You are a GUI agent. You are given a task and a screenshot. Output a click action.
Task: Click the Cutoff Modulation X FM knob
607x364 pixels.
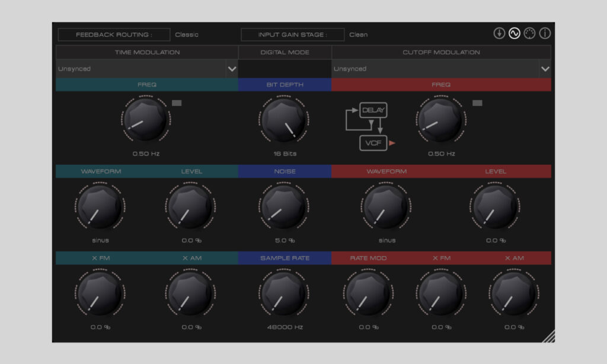coord(440,293)
